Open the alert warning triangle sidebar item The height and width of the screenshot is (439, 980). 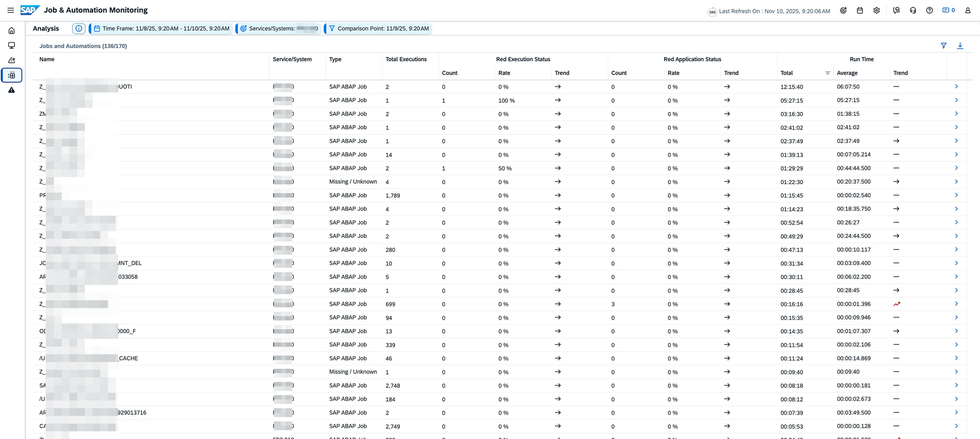(x=12, y=90)
